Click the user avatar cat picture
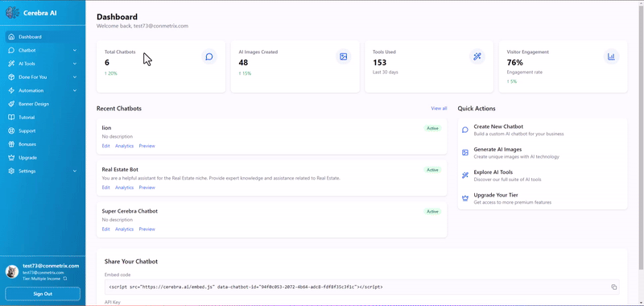Screen dimensions: 644x306 (x=12, y=271)
